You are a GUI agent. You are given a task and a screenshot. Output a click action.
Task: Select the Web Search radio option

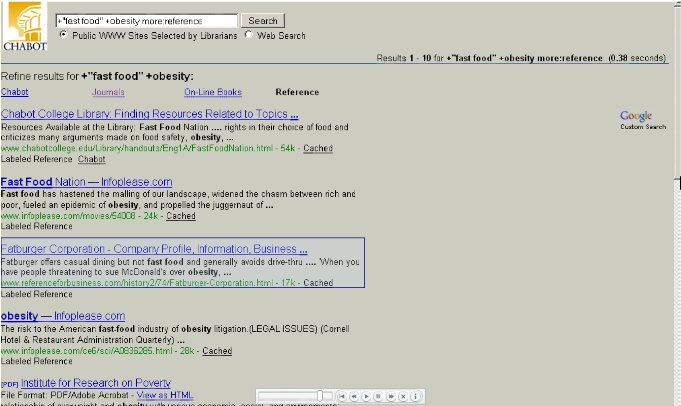coord(248,34)
